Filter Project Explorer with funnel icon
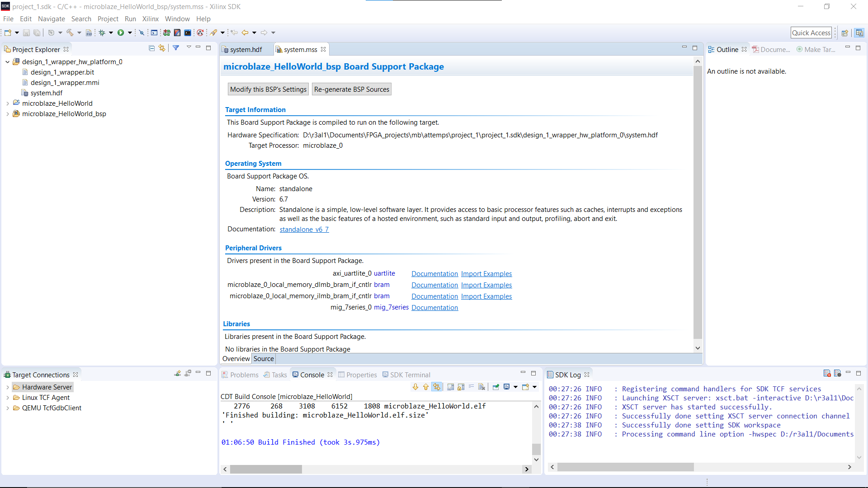 tap(176, 47)
